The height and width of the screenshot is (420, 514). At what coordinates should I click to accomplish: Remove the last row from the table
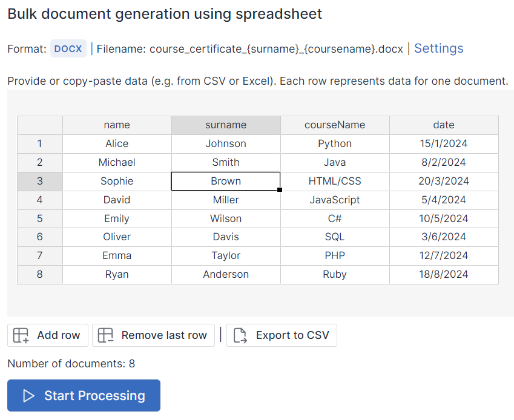click(153, 335)
